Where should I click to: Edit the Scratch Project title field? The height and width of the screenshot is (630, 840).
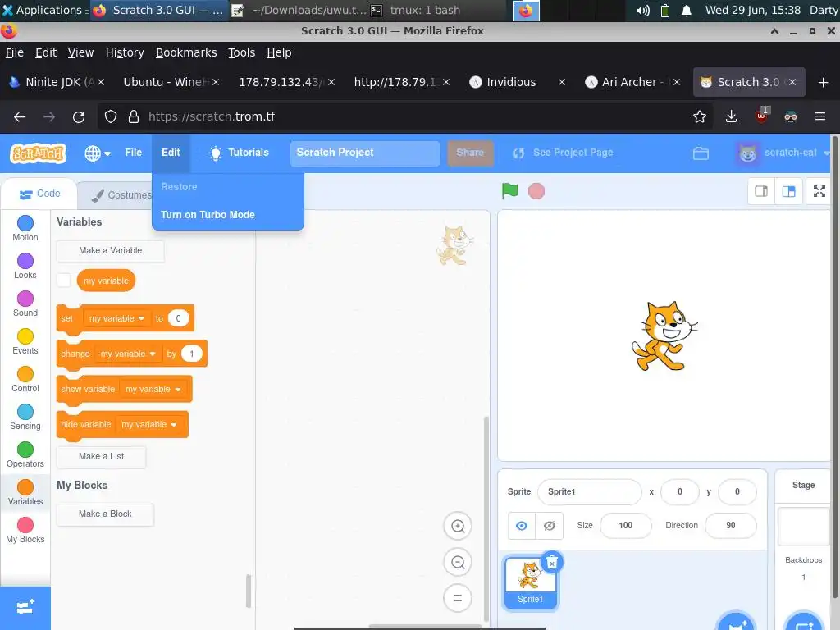(365, 153)
